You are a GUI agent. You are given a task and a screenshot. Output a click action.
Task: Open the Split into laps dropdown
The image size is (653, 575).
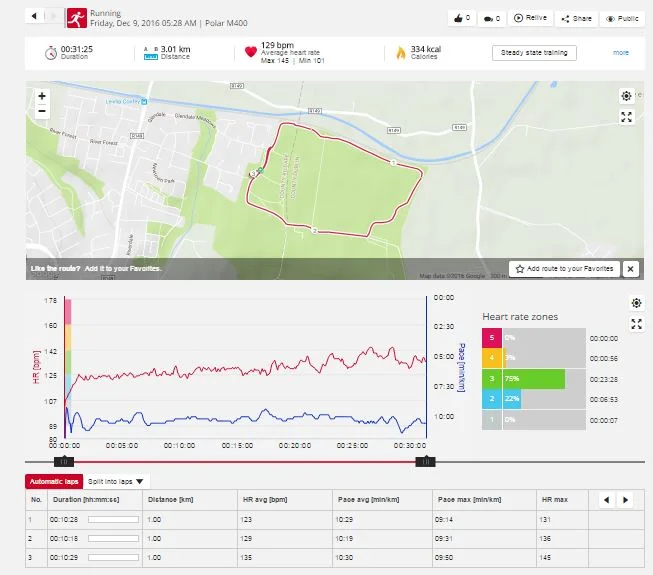tap(117, 481)
